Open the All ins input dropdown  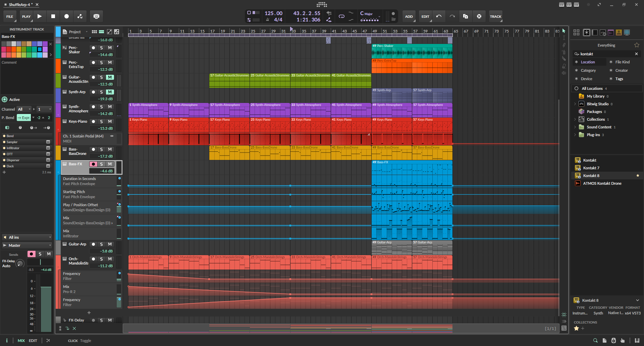(x=27, y=237)
